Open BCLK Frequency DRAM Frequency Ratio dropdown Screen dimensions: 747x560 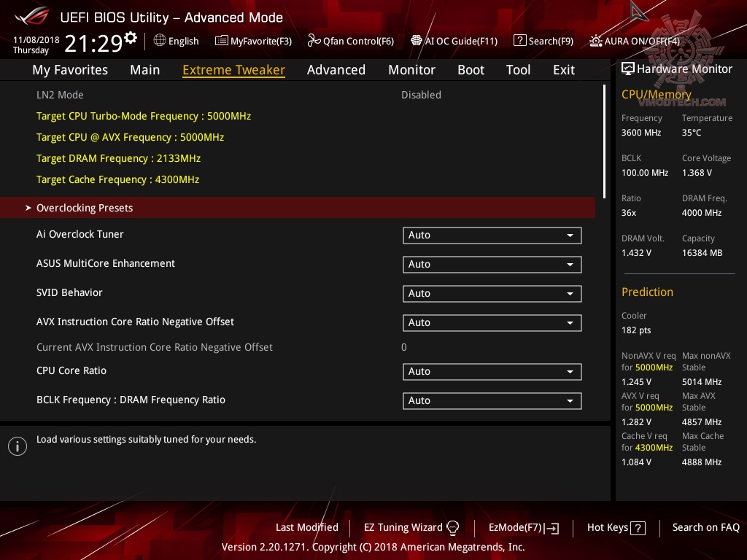pyautogui.click(x=492, y=400)
